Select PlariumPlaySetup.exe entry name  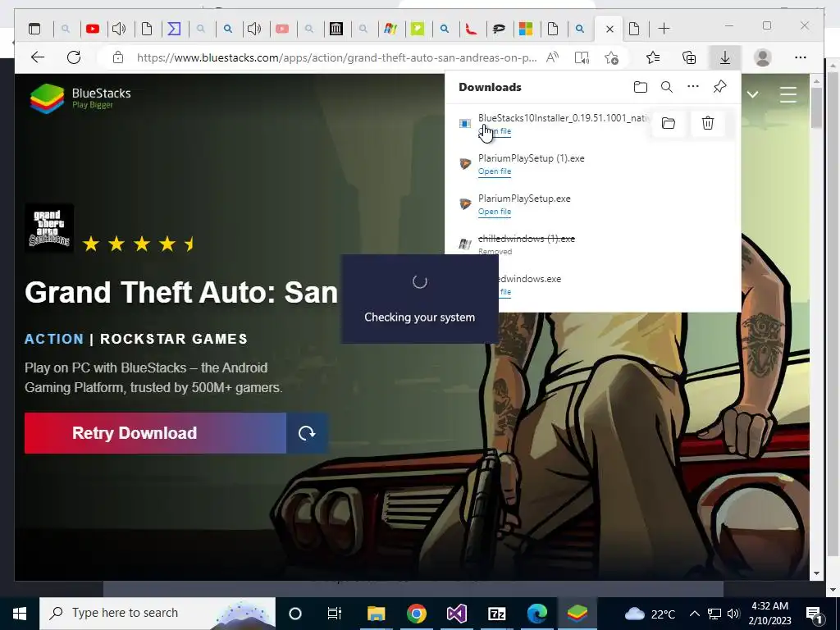click(x=524, y=199)
